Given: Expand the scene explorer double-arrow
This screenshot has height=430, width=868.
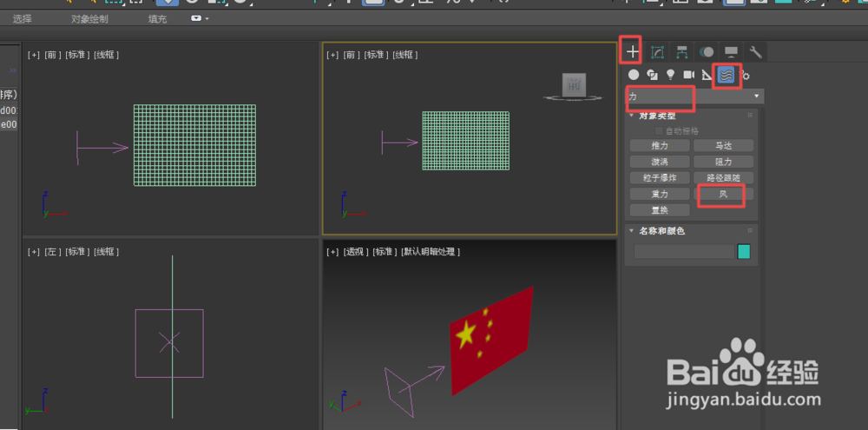Looking at the screenshot, I should pyautogui.click(x=13, y=70).
